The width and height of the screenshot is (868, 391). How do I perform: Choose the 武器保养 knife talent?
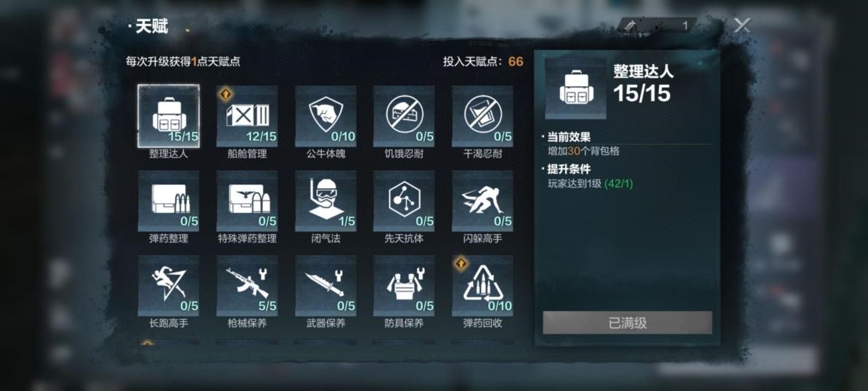click(x=325, y=286)
